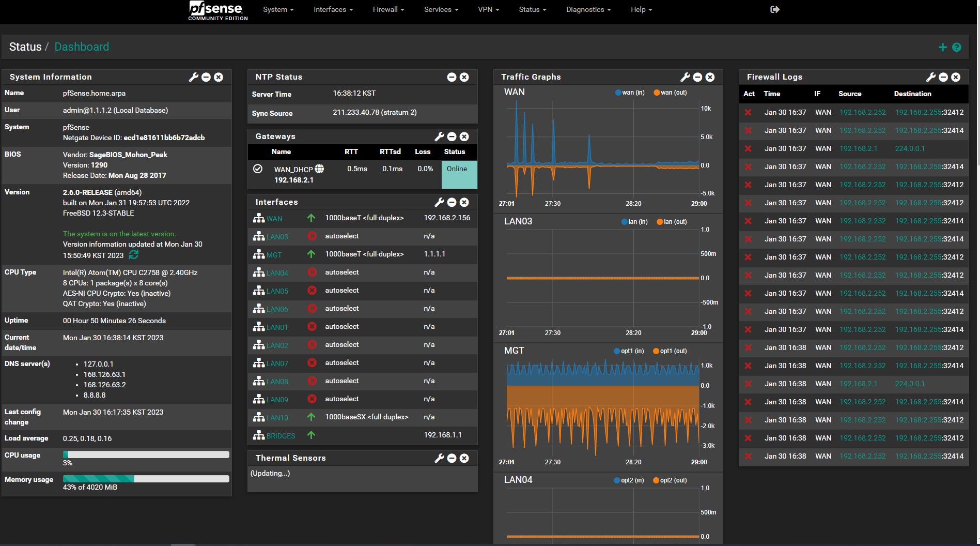Open the System dropdown menu
The height and width of the screenshot is (546, 980).
[278, 9]
